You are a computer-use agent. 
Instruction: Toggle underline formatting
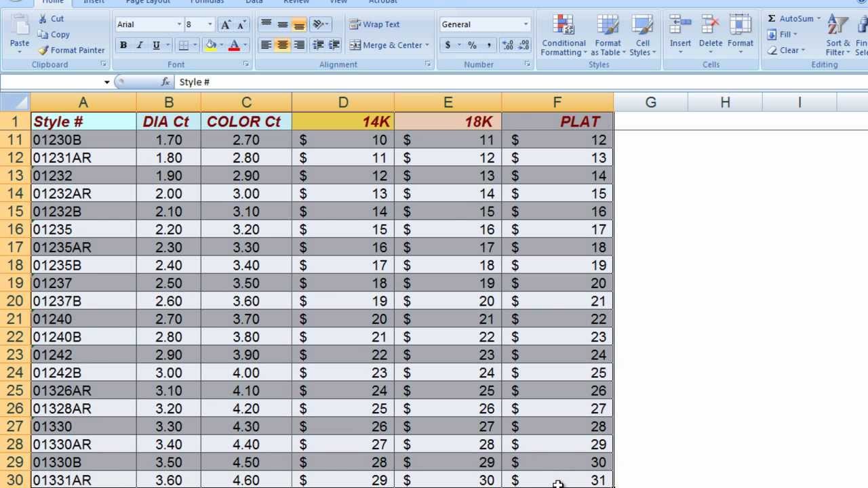[156, 45]
